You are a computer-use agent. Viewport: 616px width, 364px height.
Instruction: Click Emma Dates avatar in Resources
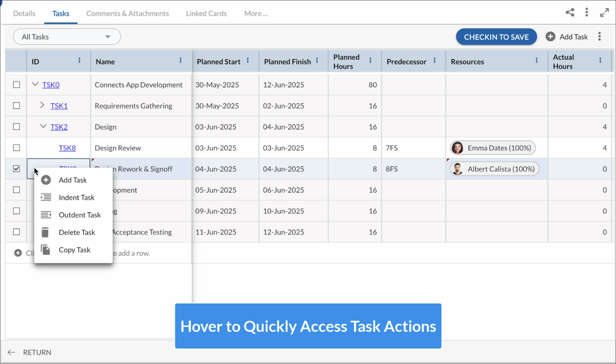[457, 148]
